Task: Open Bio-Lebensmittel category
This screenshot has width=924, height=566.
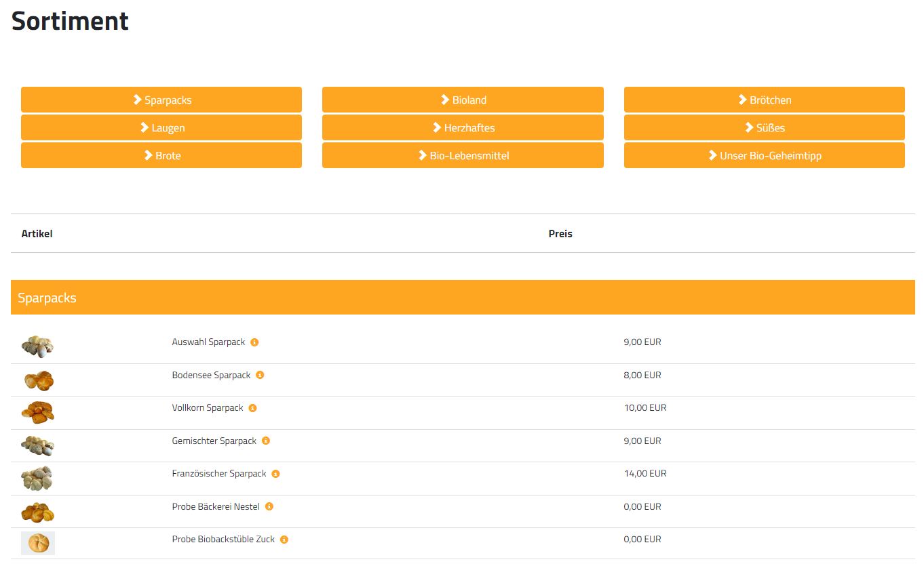Action: pyautogui.click(x=463, y=155)
